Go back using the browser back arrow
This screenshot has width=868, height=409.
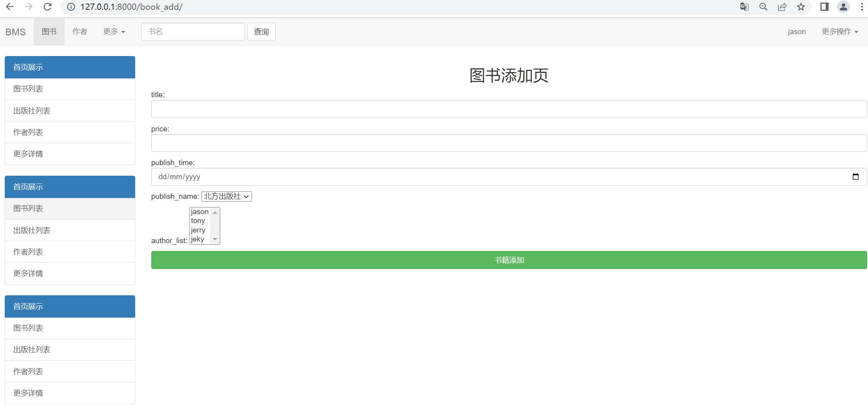pyautogui.click(x=10, y=7)
